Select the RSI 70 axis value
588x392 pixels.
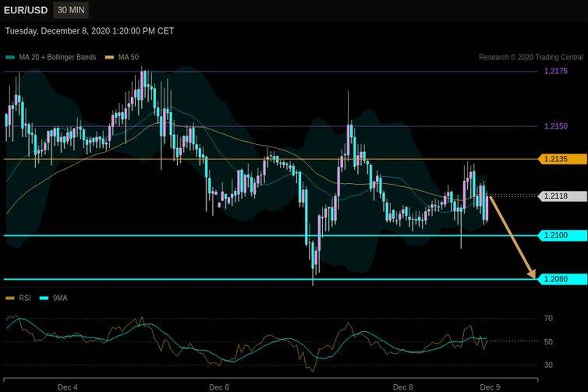(548, 318)
